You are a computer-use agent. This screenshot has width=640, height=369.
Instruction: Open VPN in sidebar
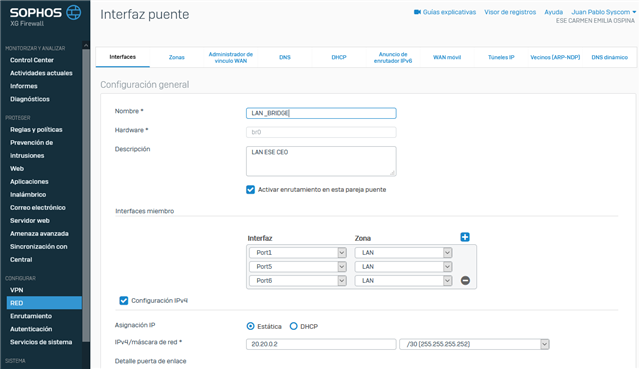click(17, 290)
